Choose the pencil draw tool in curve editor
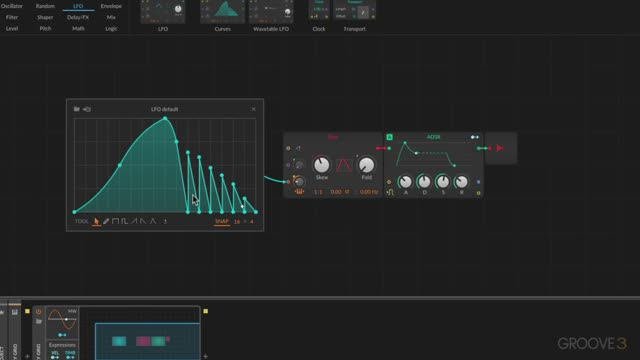This screenshot has width=640, height=360. point(106,222)
